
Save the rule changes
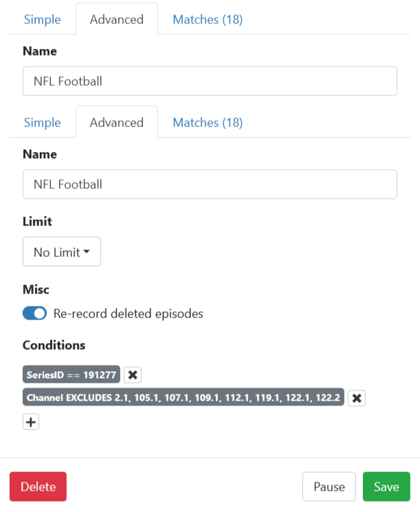[386, 487]
